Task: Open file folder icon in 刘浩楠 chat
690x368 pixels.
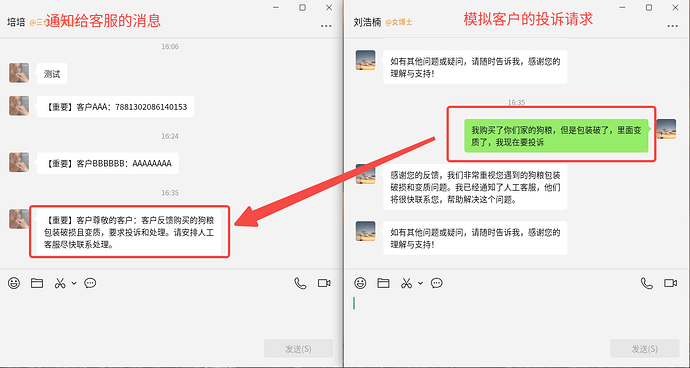Action: pyautogui.click(x=383, y=283)
